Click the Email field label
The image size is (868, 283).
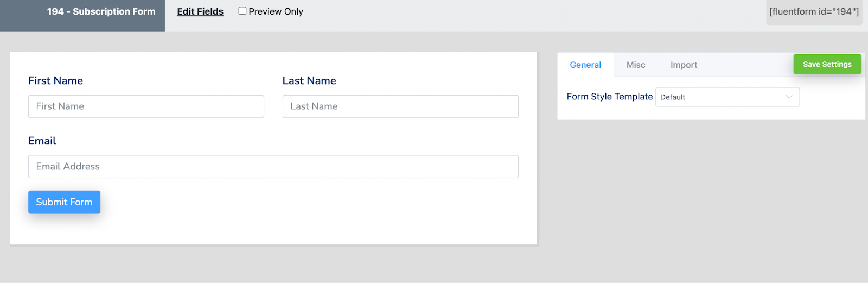pyautogui.click(x=42, y=141)
